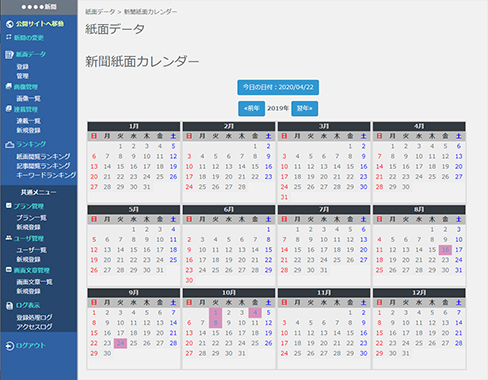Click 紙面データ in the breadcrumb
The image size is (488, 380).
click(100, 12)
